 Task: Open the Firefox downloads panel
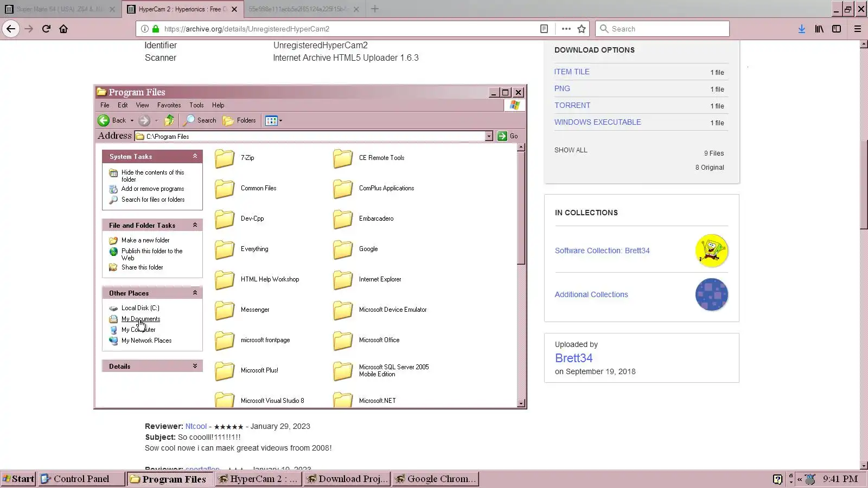[801, 29]
